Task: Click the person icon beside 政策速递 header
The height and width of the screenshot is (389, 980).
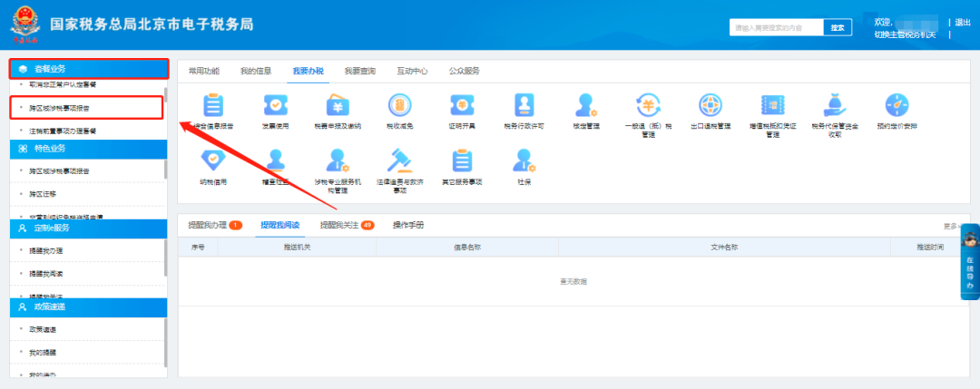Action: coord(23,306)
